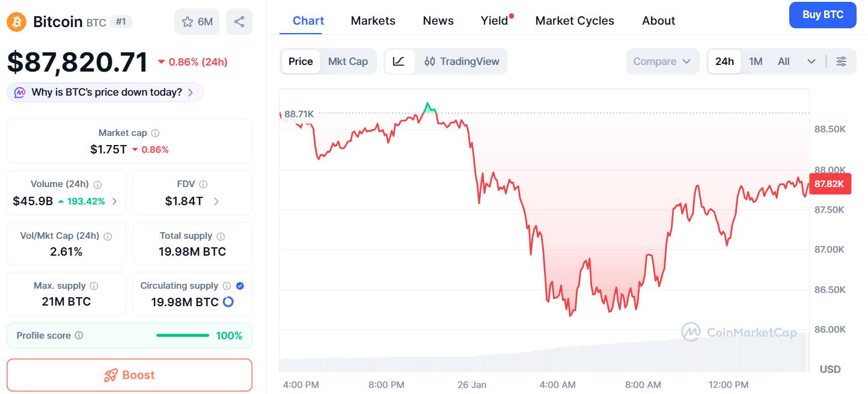Expand Volume (24h) details arrow
The height and width of the screenshot is (394, 868).
[115, 202]
